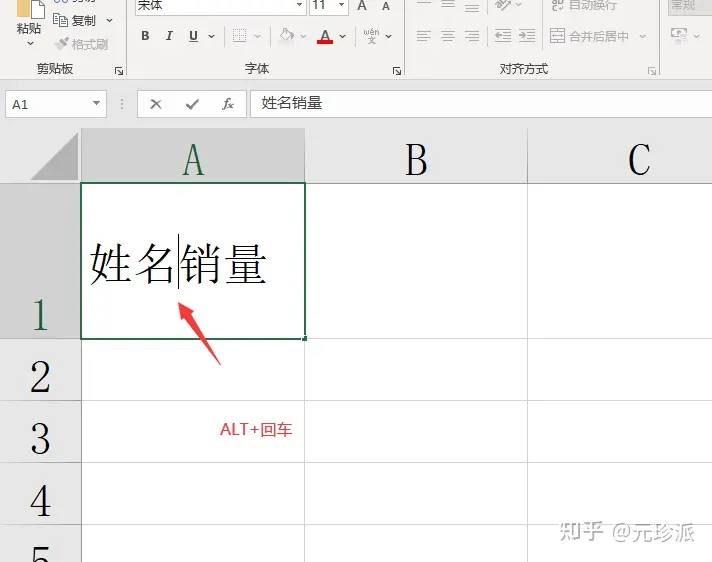Expand the Name Box dropdown arrow

(97, 104)
